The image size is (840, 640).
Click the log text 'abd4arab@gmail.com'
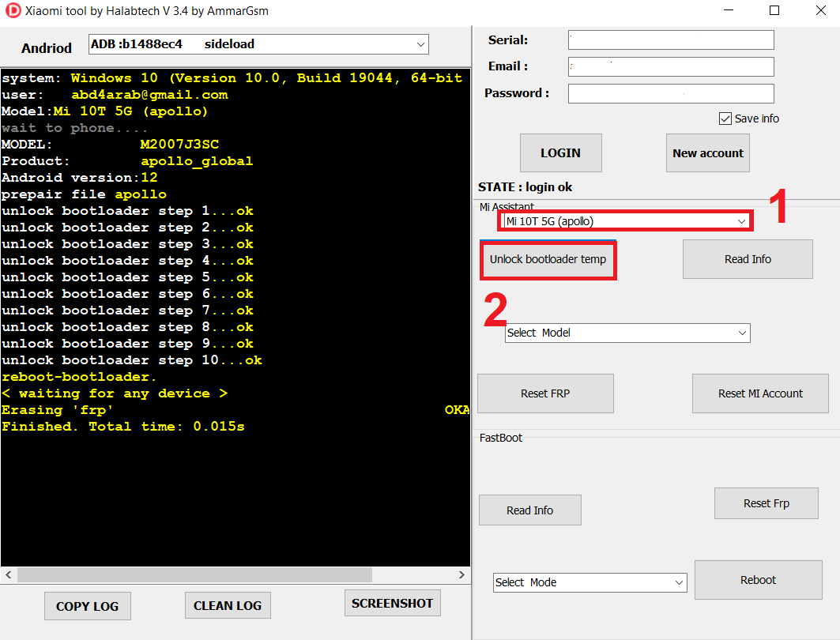149,95
